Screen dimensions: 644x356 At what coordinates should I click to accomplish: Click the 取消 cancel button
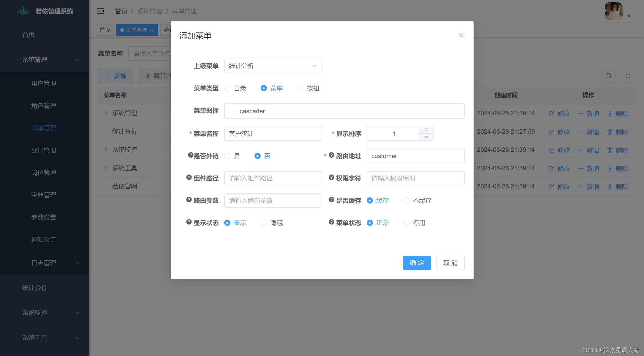pyautogui.click(x=450, y=263)
